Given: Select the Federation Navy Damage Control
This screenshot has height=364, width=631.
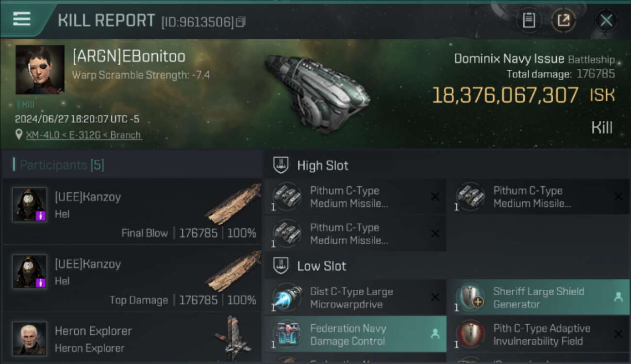Looking at the screenshot, I should (355, 334).
